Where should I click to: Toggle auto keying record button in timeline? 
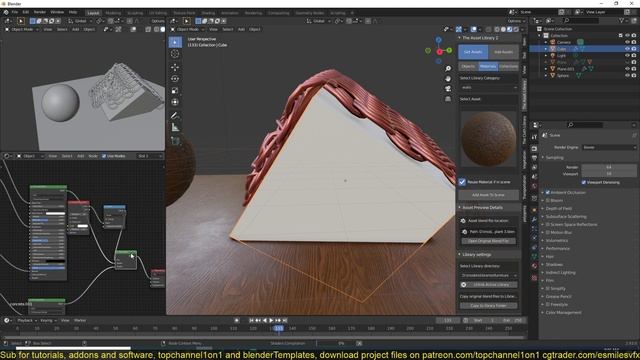pos(236,320)
